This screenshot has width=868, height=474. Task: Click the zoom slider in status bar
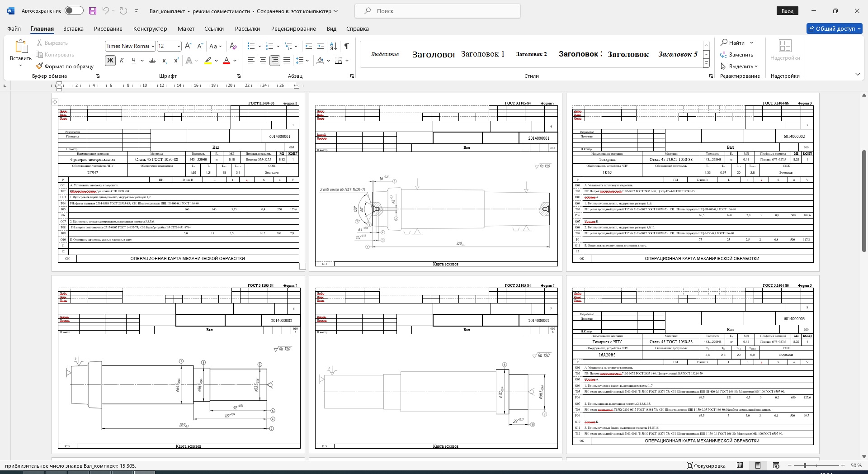[x=805, y=465]
